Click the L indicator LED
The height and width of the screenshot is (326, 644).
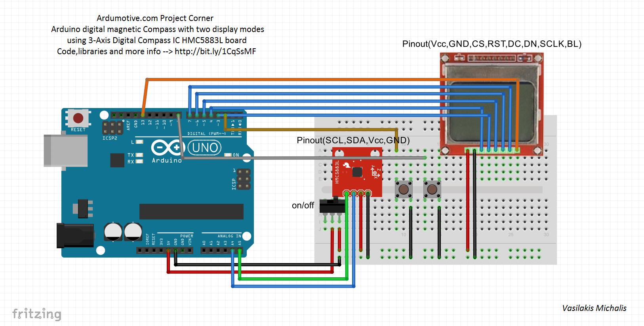[139, 142]
